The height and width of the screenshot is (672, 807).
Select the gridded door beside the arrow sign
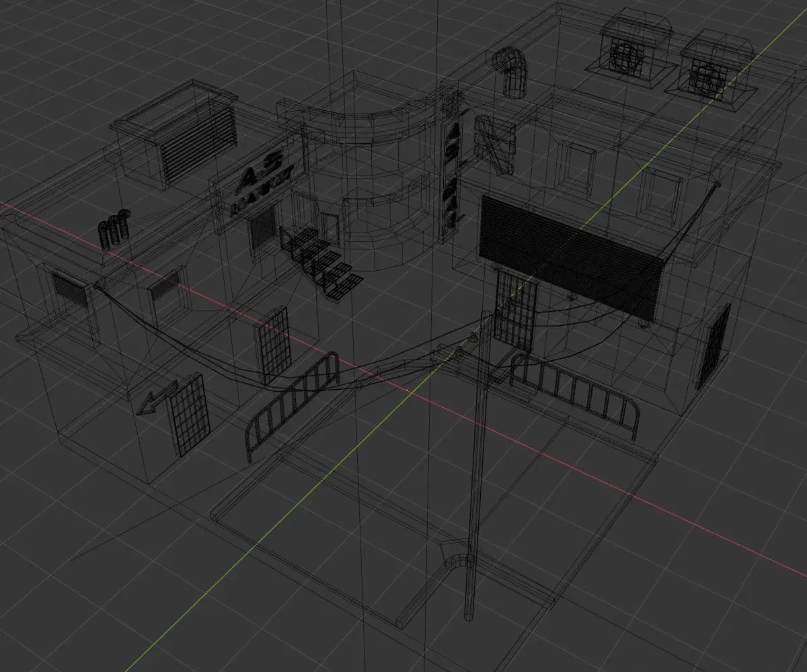(x=188, y=415)
